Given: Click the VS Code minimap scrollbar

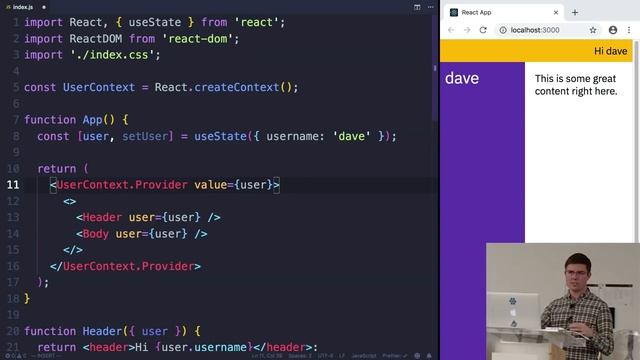Looking at the screenshot, I should pos(435,68).
